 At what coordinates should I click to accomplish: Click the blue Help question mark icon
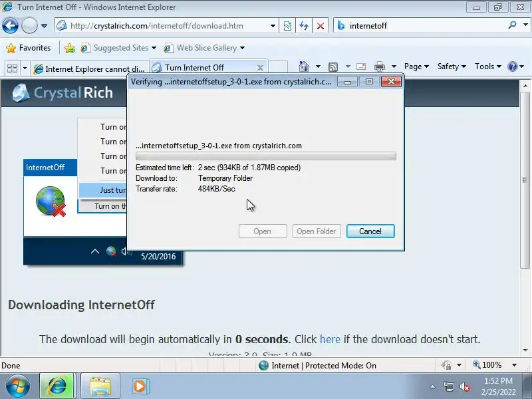tap(512, 66)
